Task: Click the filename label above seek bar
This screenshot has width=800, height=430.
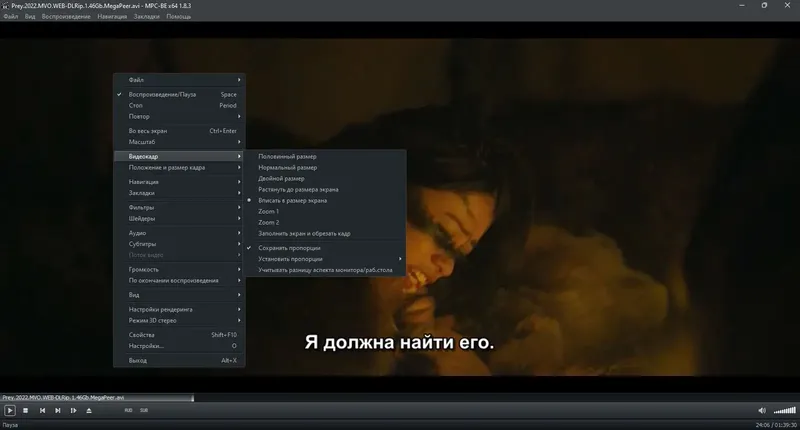Action: (63, 397)
